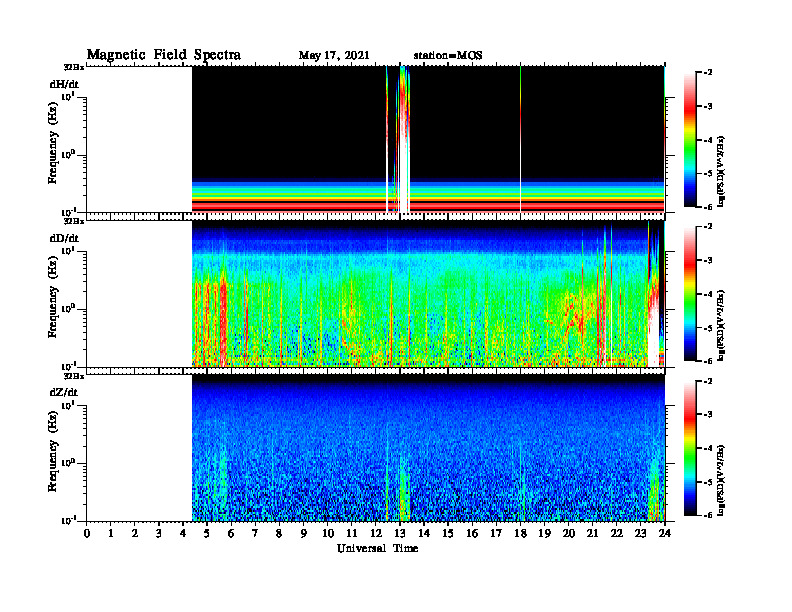
Task: Click hour tick label 17 on time axis
Action: coord(496,534)
